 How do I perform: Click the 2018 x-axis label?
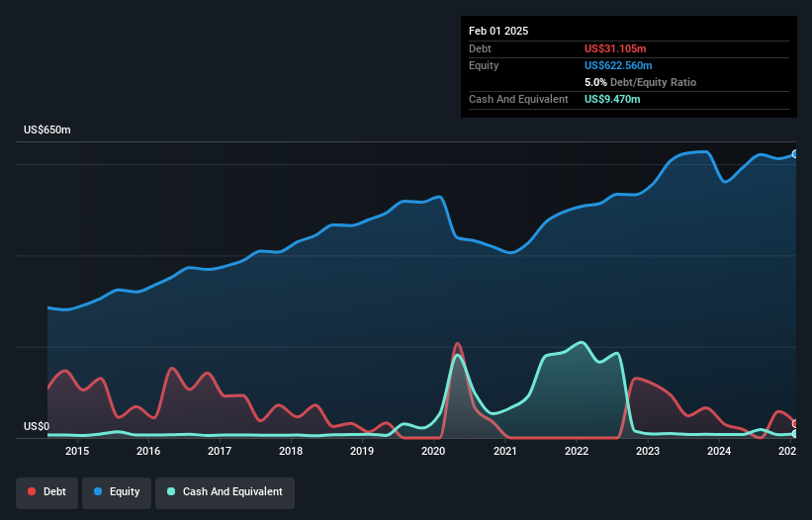pyautogui.click(x=291, y=451)
